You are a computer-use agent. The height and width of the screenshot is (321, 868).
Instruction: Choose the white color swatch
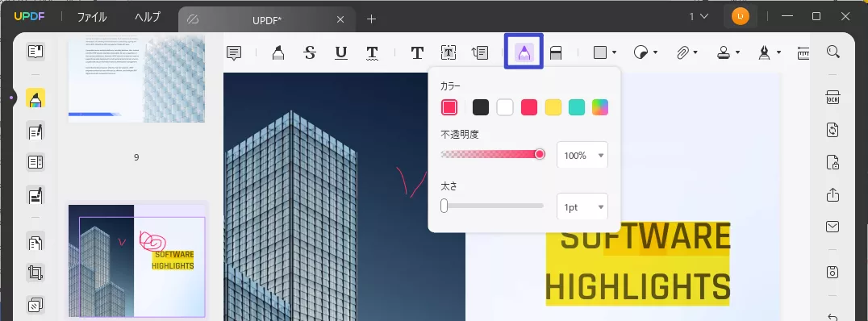(505, 106)
